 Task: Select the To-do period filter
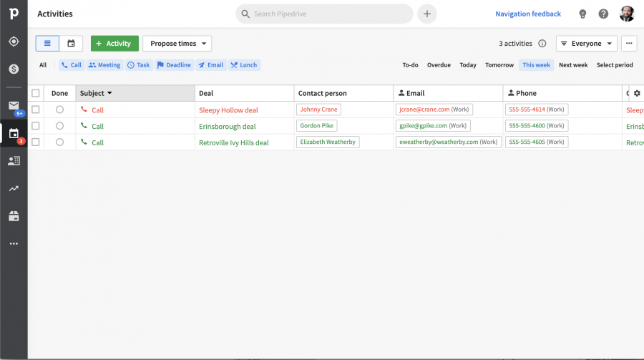tap(410, 65)
